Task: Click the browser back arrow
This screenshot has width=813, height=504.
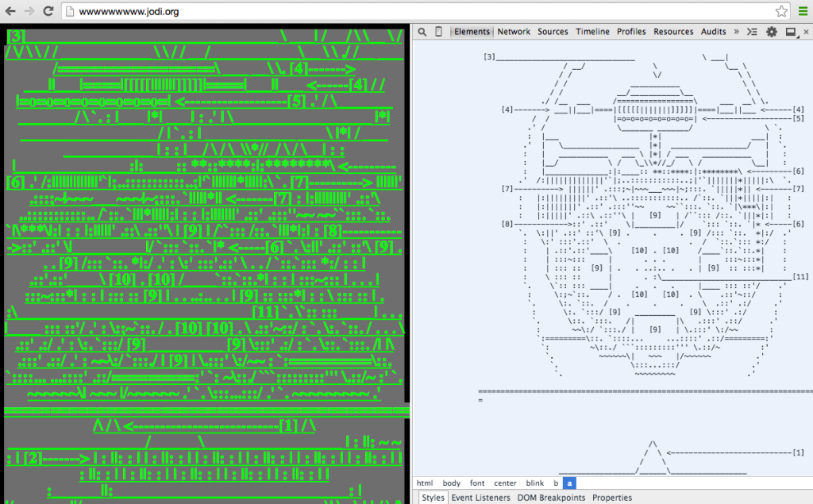Action: point(11,11)
